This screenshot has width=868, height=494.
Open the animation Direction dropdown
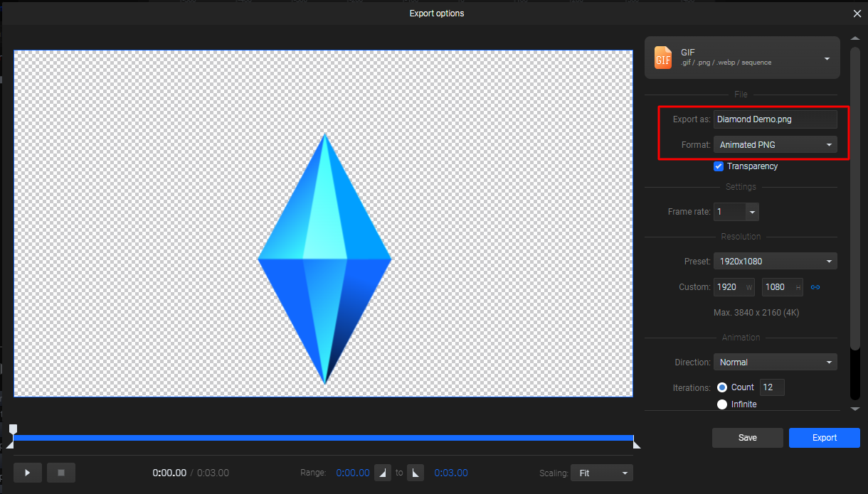point(776,363)
